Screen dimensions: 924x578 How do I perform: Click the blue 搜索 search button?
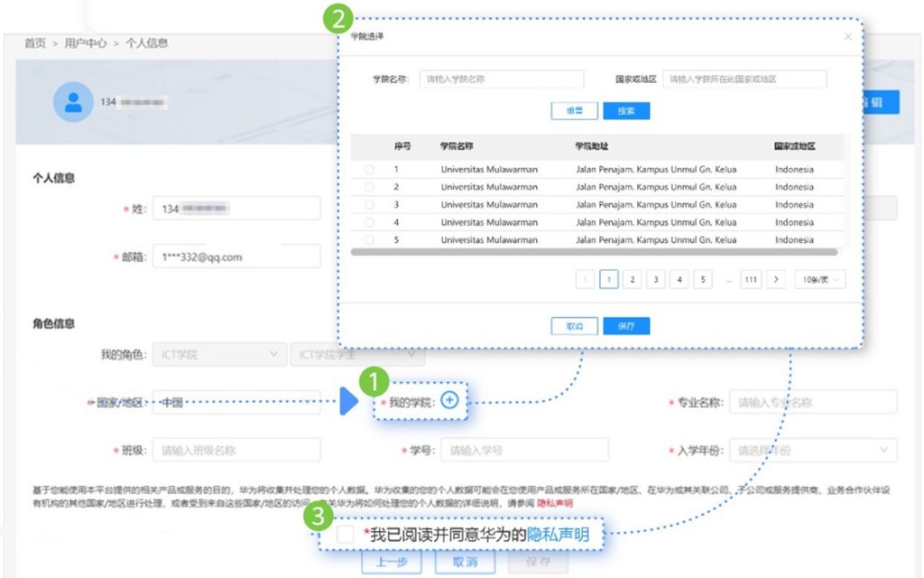tap(626, 111)
